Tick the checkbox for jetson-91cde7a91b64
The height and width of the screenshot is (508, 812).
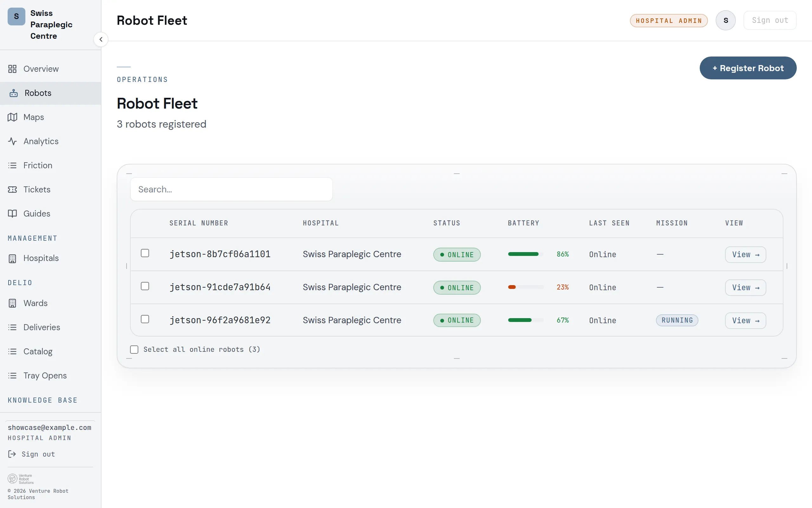tap(145, 286)
